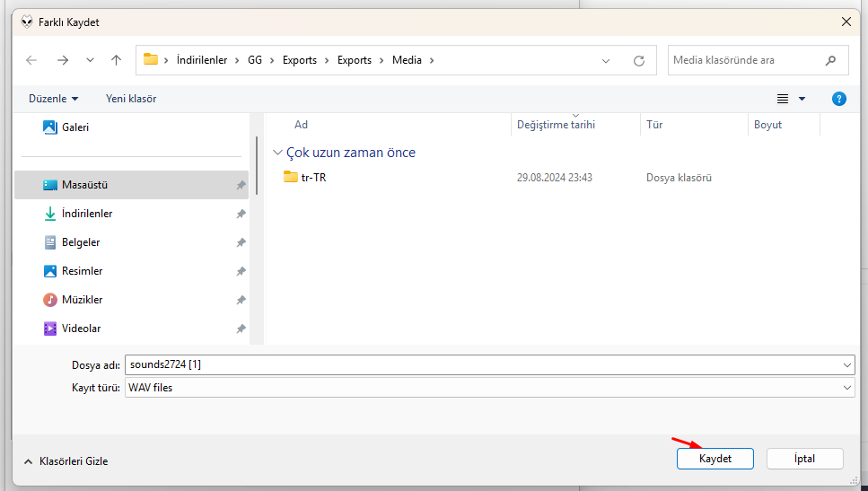
Task: Collapse folders with Klasörleri Gizle
Action: pos(66,461)
